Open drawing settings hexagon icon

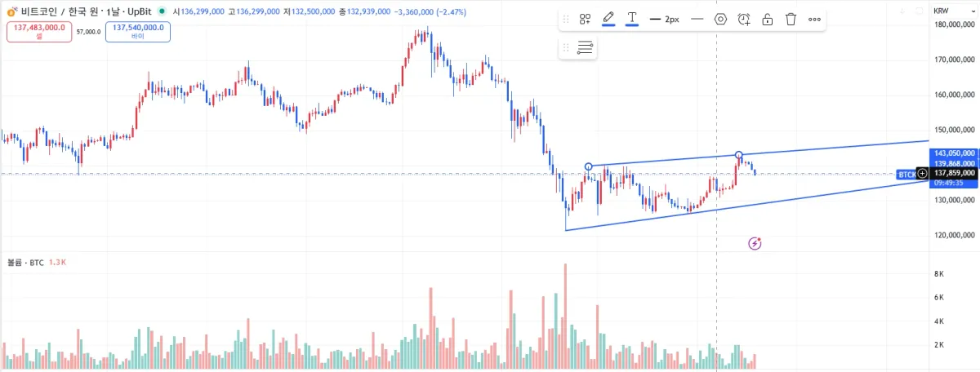[720, 20]
